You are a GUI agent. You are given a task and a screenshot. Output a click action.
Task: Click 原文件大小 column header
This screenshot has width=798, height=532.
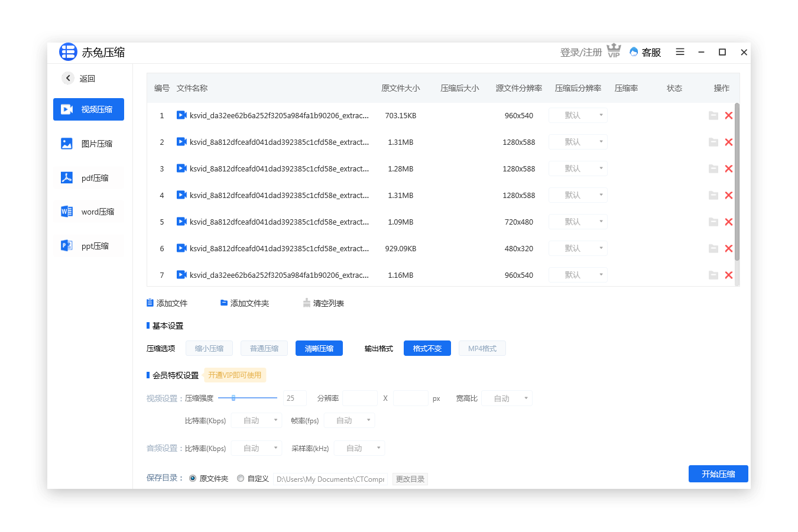pos(401,88)
